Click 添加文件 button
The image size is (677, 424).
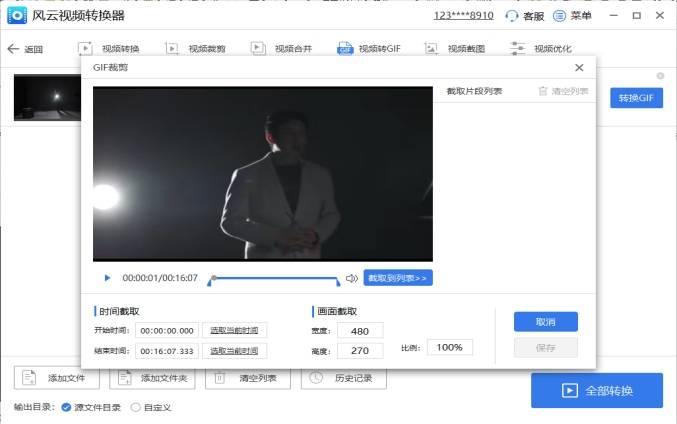(57, 378)
